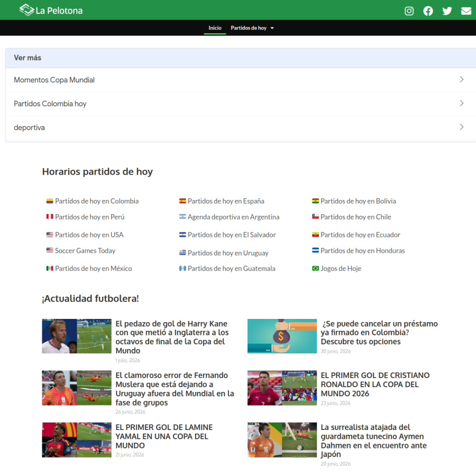Viewport: 476px width, 476px height.
Task: Open the Partidos de hoy dropdown menu
Action: [x=252, y=28]
